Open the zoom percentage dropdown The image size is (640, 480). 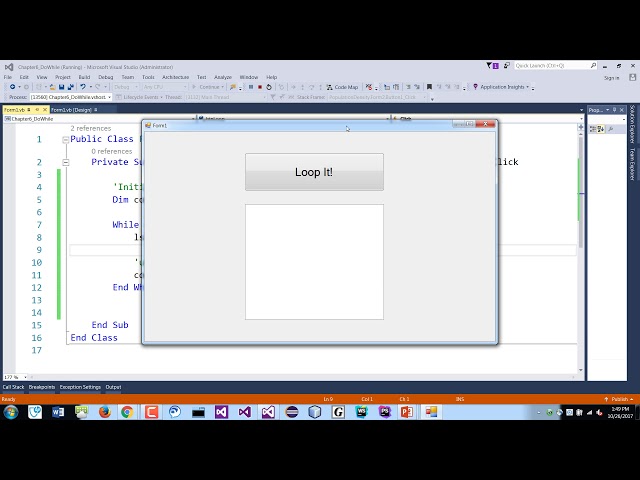click(x=15, y=377)
